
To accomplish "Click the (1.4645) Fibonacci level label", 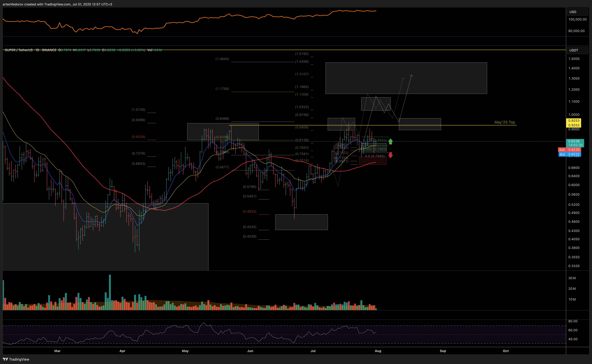I will coord(222,59).
